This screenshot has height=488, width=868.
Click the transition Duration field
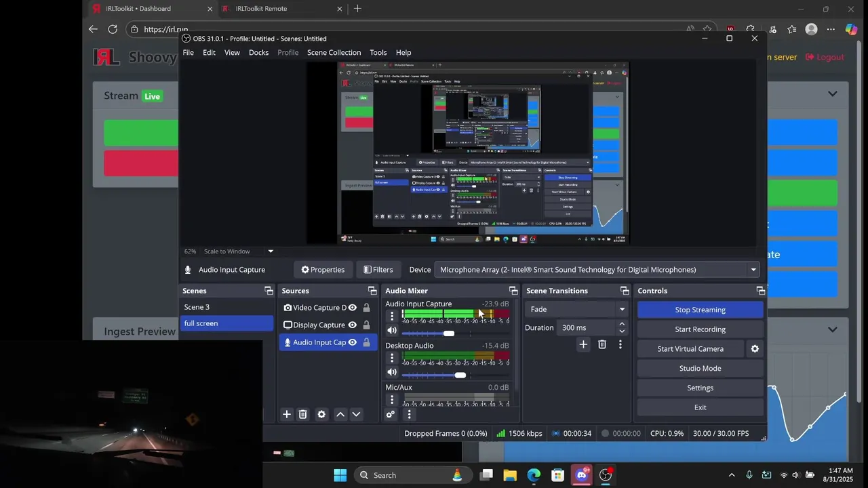pyautogui.click(x=587, y=327)
